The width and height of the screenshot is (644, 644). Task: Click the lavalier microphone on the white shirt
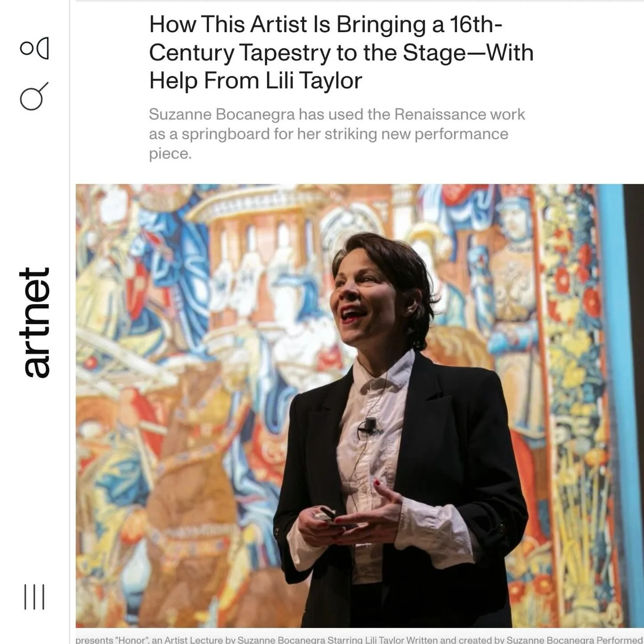[x=369, y=425]
